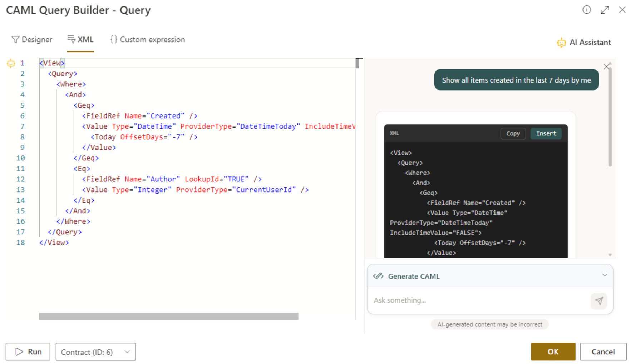
Task: Expand the Generate CAML mode dropdown
Action: (x=604, y=275)
